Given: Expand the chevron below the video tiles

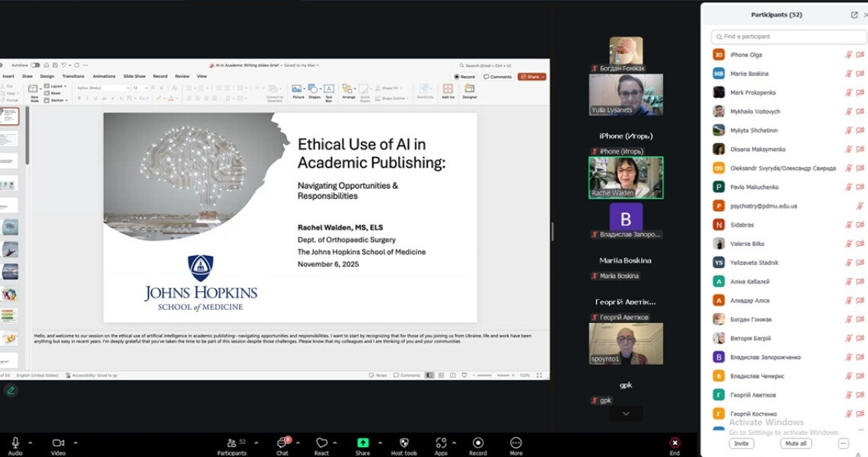Looking at the screenshot, I should (625, 414).
